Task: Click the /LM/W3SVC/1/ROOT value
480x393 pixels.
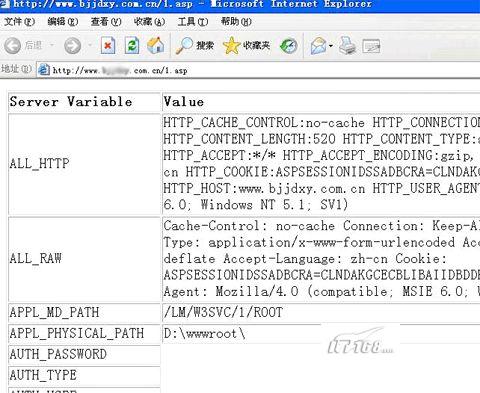Action: click(x=223, y=312)
